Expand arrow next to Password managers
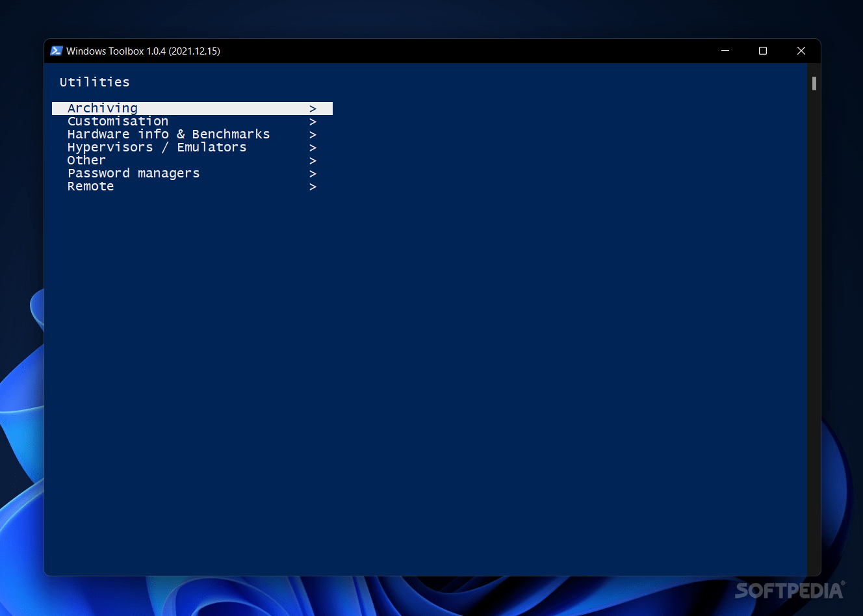The width and height of the screenshot is (863, 616). [x=313, y=173]
